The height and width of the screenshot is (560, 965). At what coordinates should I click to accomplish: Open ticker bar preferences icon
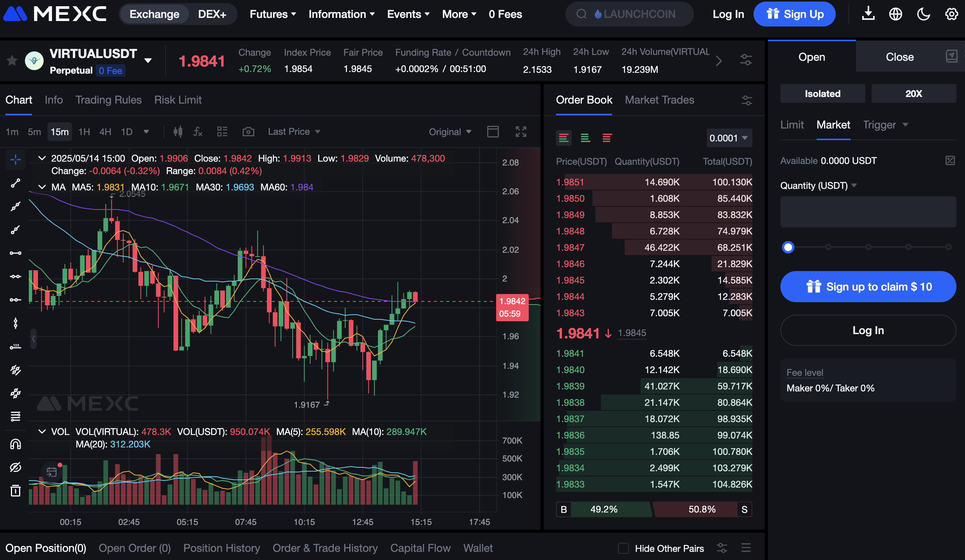[746, 60]
